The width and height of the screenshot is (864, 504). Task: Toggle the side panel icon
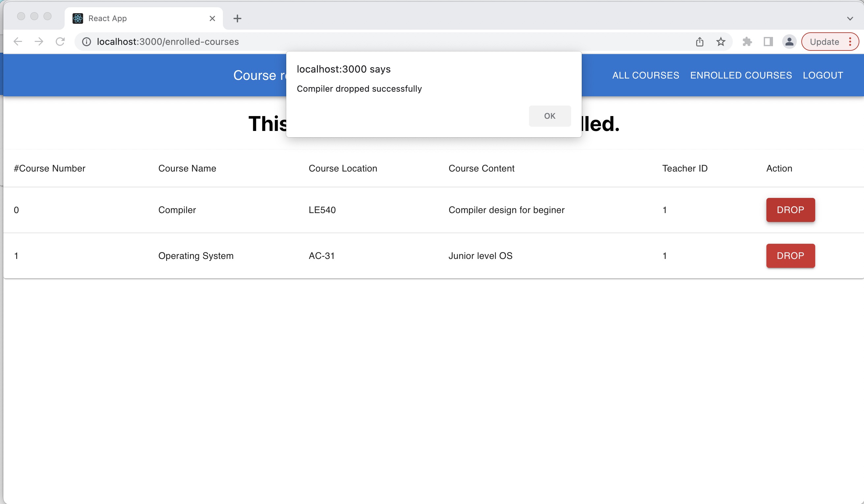[x=768, y=42]
